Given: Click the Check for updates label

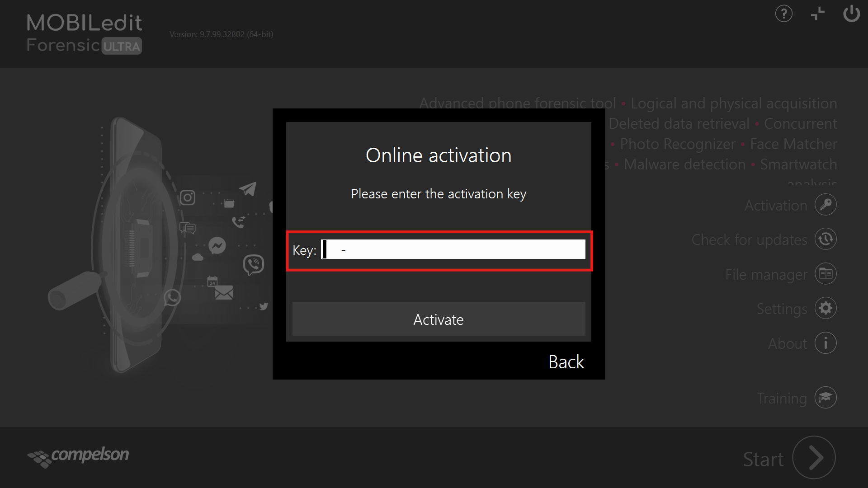Looking at the screenshot, I should [749, 240].
